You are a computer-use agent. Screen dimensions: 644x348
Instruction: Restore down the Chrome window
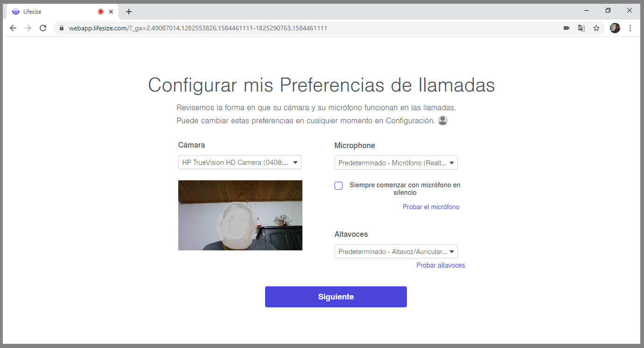pyautogui.click(x=608, y=10)
